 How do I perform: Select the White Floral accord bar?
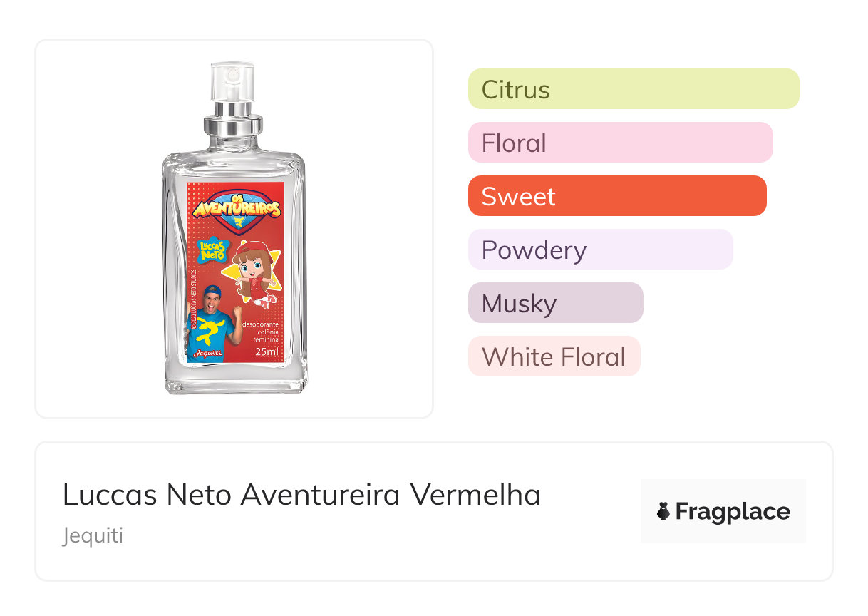coord(554,356)
